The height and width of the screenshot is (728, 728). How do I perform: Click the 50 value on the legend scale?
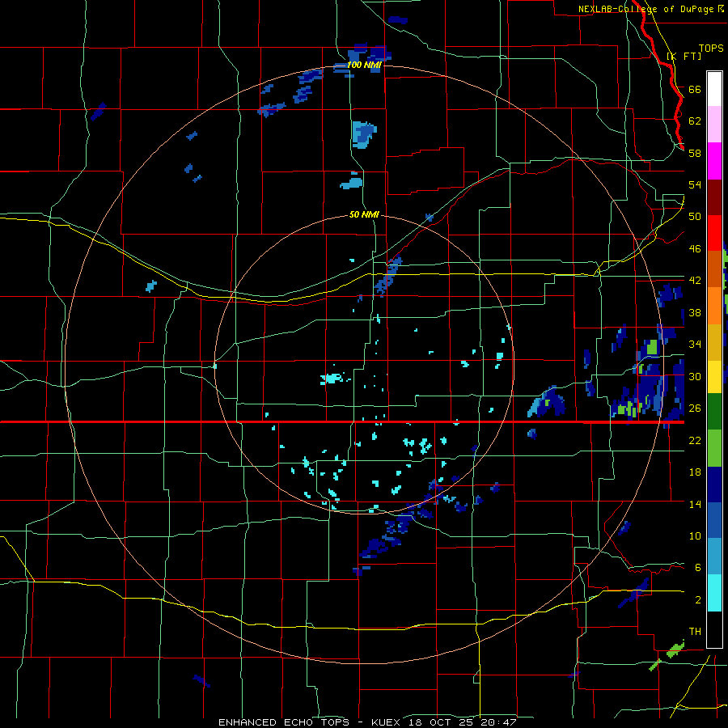[x=695, y=217]
